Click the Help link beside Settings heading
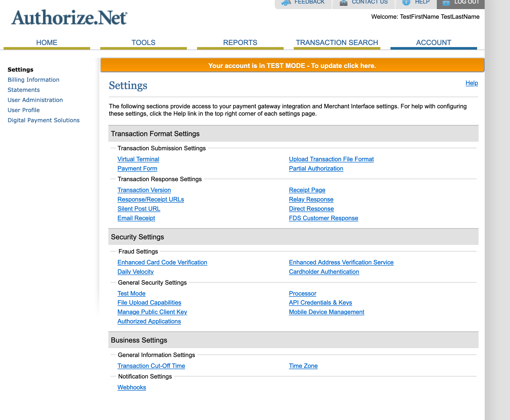The width and height of the screenshot is (510, 420). 472,83
